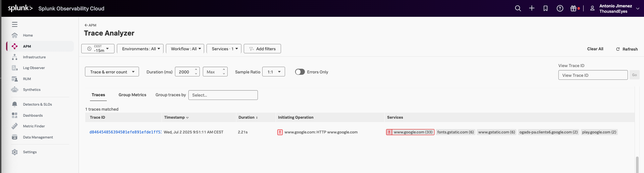Image resolution: width=644 pixels, height=173 pixels.
Task: Switch to the Traces tab
Action: click(x=98, y=95)
